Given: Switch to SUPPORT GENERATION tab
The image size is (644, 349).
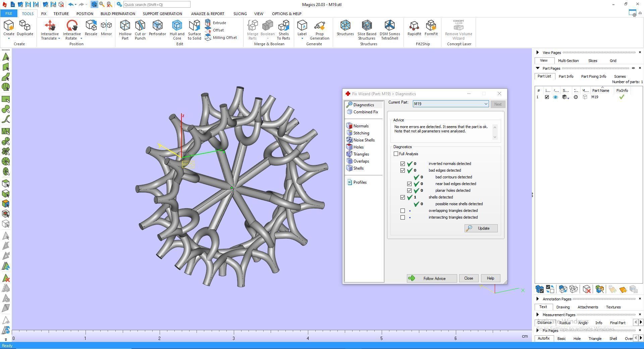Looking at the screenshot, I should [162, 14].
